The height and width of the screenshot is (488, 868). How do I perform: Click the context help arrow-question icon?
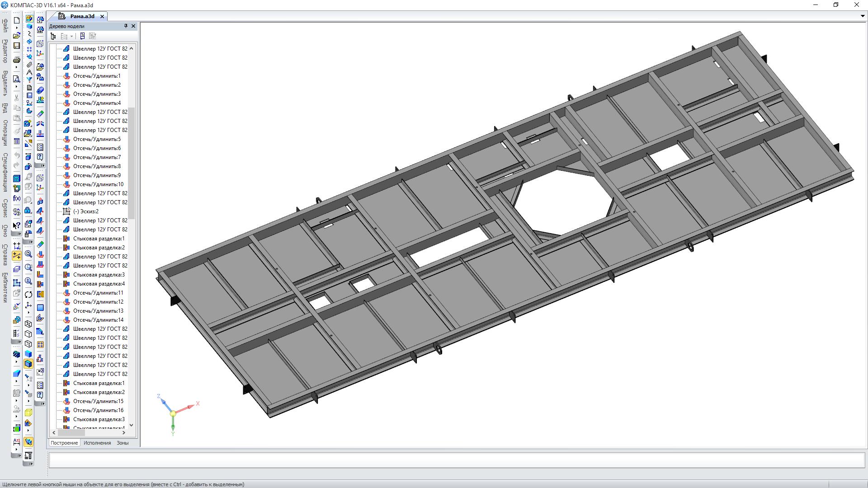(x=17, y=225)
